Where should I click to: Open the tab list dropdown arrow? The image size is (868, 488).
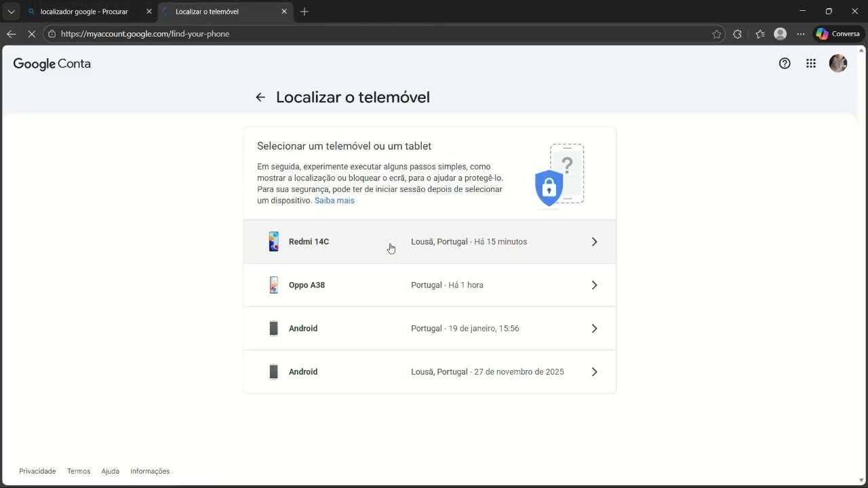tap(11, 12)
